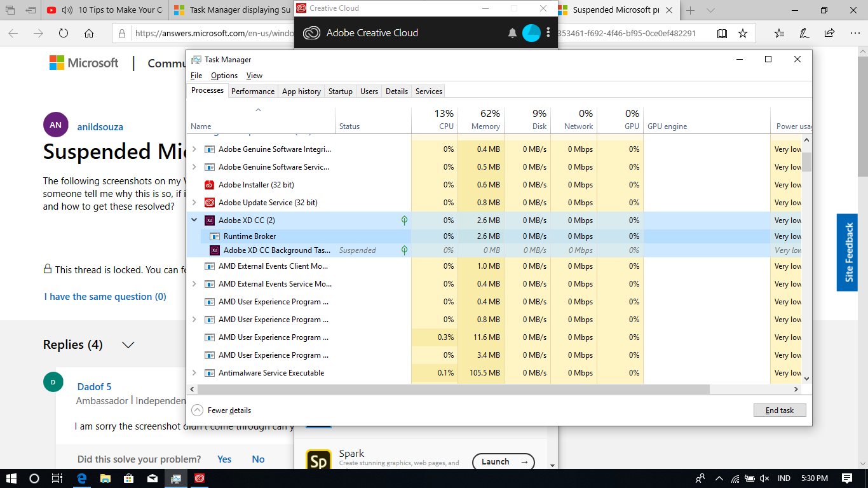Open anildsouza profile link
Screen dimensions: 868x488
(x=100, y=127)
